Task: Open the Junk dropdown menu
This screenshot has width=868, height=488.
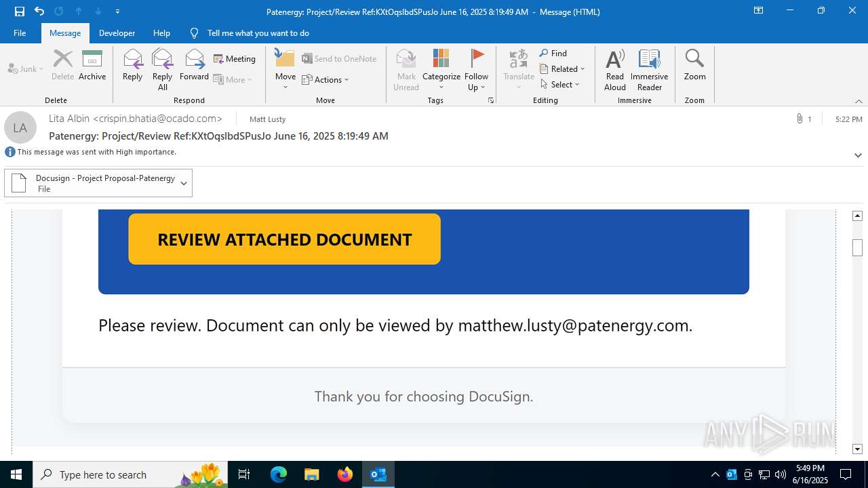Action: click(x=26, y=68)
